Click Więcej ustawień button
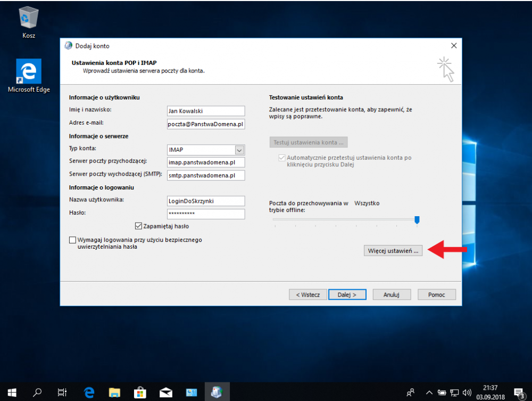This screenshot has width=532, height=401. point(393,251)
